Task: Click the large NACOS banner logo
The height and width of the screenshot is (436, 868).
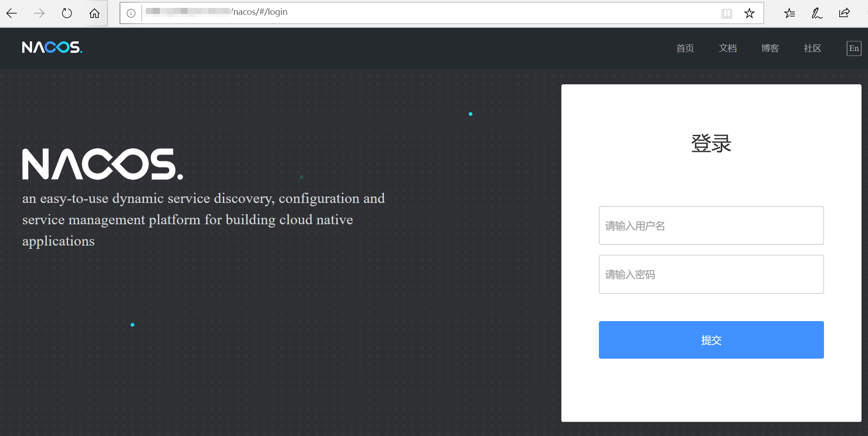Action: pyautogui.click(x=103, y=164)
